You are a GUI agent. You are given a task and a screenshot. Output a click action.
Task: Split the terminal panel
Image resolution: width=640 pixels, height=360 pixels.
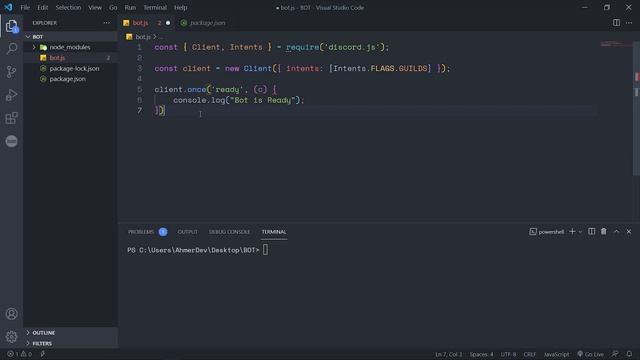(591, 231)
